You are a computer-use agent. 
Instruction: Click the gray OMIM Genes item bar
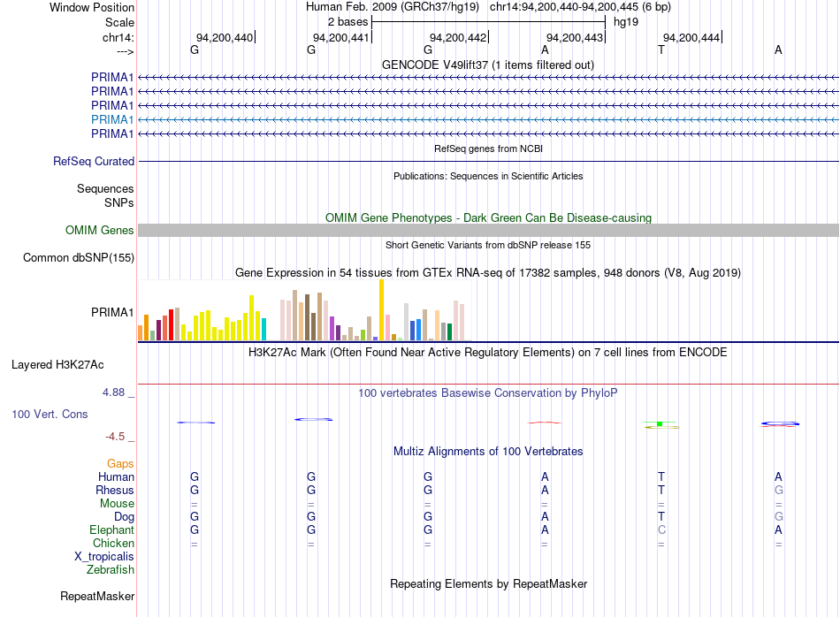[488, 231]
